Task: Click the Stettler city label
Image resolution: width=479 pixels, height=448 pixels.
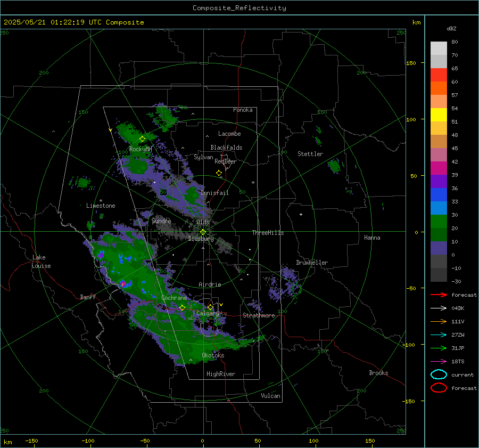Action: point(310,154)
